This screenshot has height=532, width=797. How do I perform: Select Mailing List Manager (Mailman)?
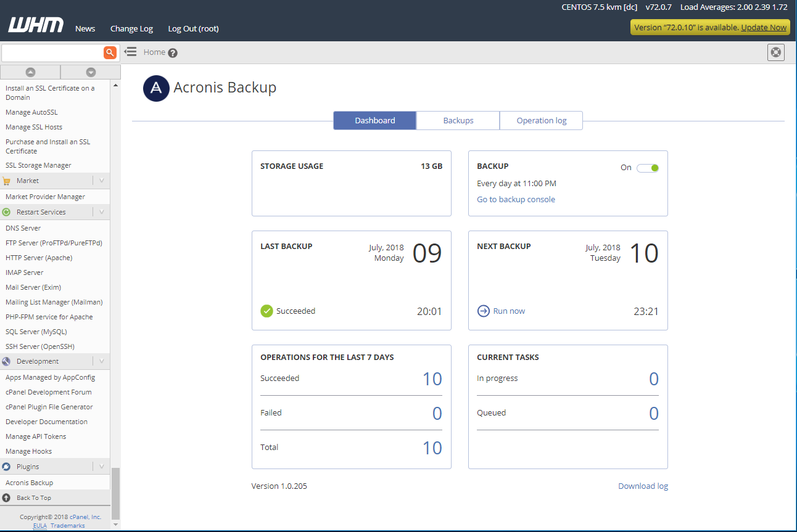click(x=54, y=302)
